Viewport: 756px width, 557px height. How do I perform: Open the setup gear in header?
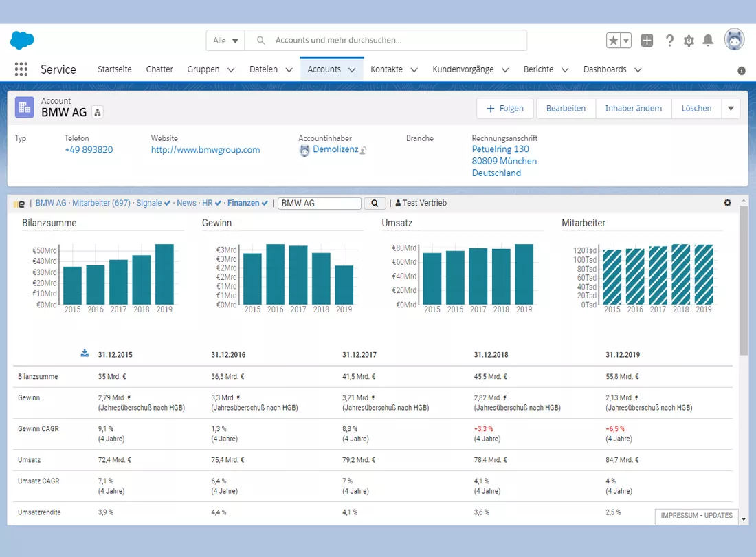point(689,41)
